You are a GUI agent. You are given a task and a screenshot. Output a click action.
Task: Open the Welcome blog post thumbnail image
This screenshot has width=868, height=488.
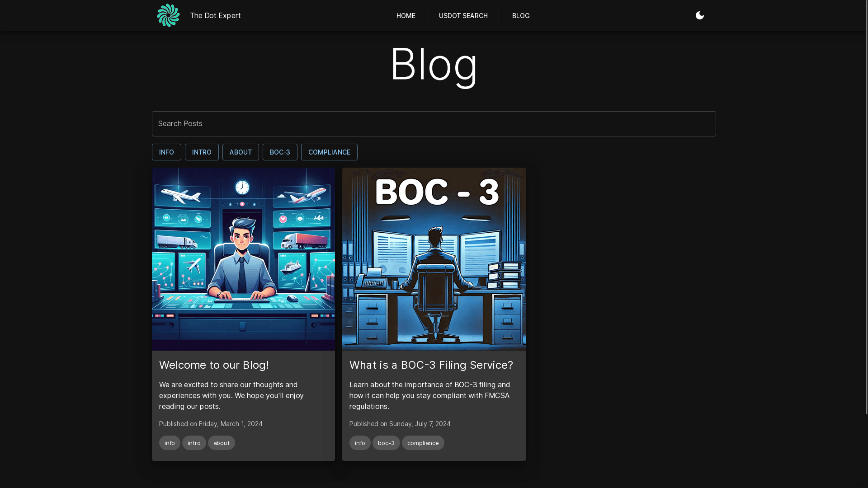[x=243, y=259]
